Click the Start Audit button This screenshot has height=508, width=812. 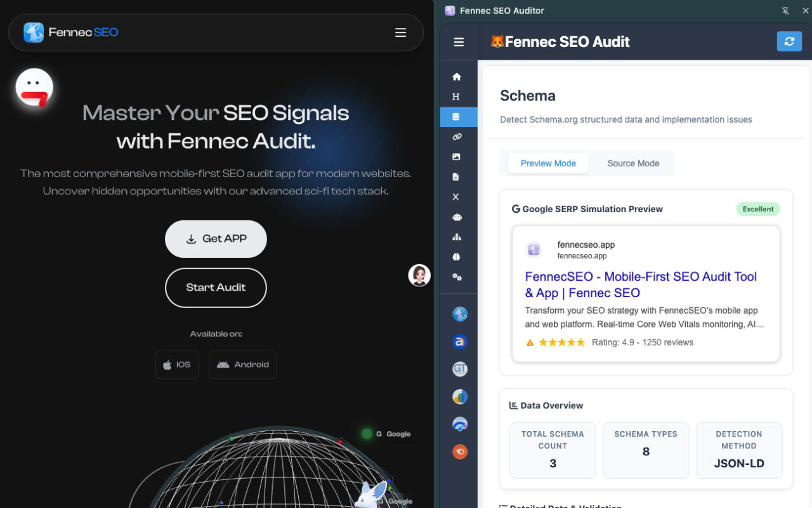click(216, 288)
